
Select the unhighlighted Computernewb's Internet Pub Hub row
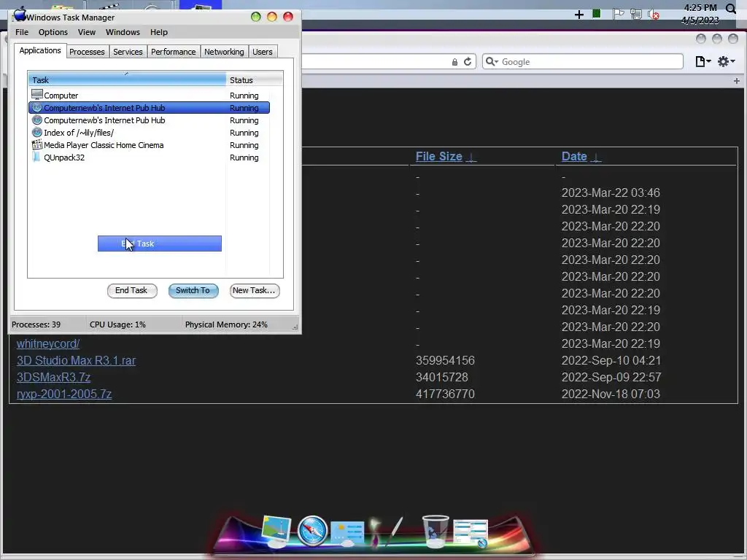[149, 120]
